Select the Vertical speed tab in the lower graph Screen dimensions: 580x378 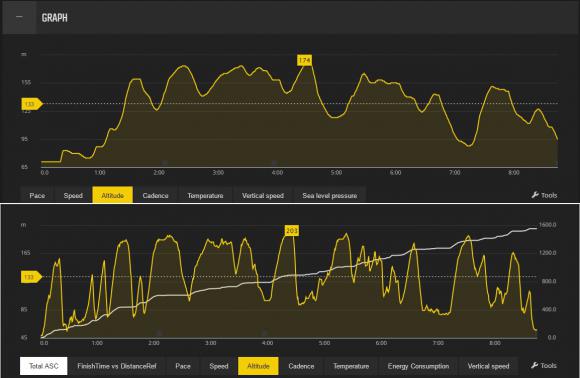tap(488, 366)
